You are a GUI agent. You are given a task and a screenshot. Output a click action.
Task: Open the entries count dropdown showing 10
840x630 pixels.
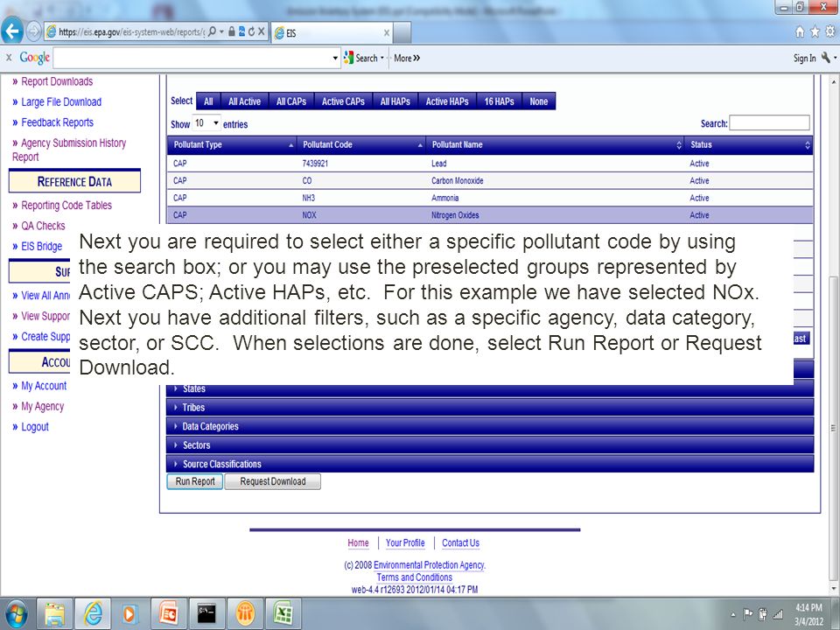pos(206,123)
